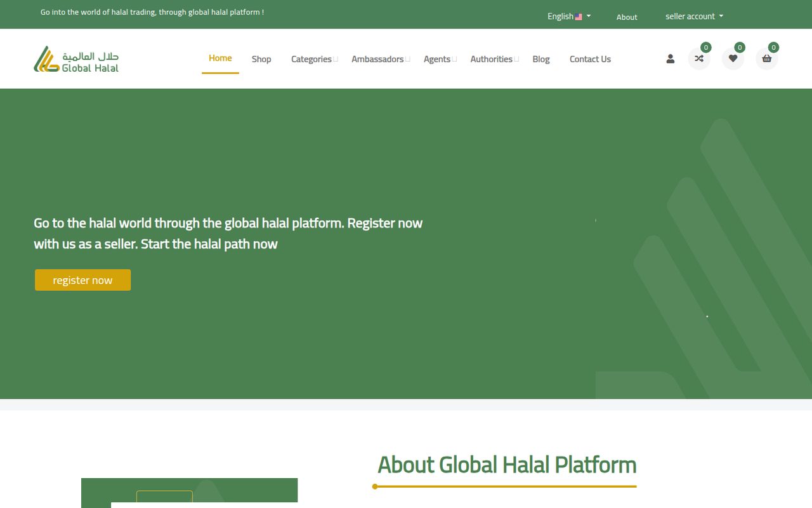Expand the Ambassadors menu
The image size is (812, 508).
click(381, 59)
